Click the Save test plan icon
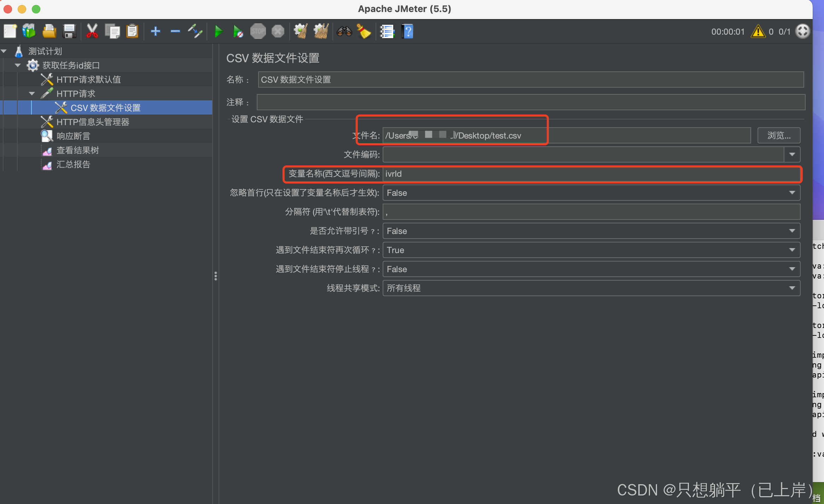Image resolution: width=824 pixels, height=504 pixels. coord(69,32)
